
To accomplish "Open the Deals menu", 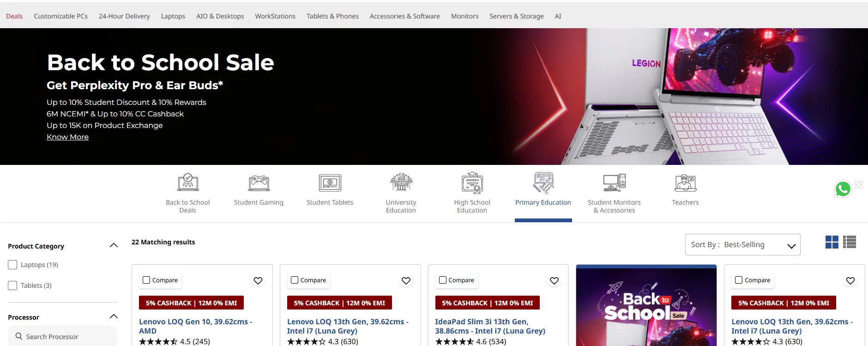I will tap(14, 16).
